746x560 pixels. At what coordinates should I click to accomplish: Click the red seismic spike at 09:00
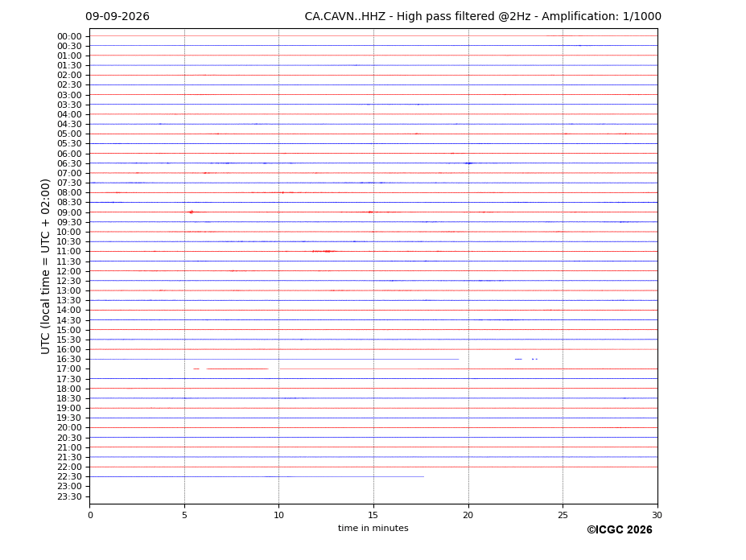click(192, 212)
